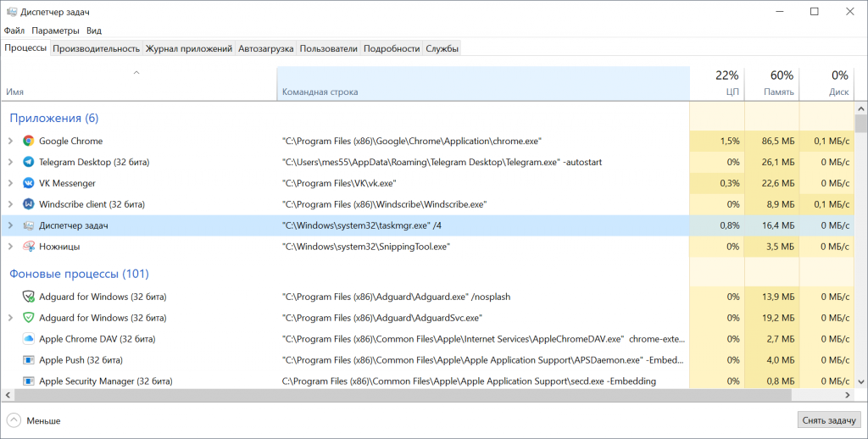
Task: Expand the Ножницы process group
Action: click(x=10, y=247)
